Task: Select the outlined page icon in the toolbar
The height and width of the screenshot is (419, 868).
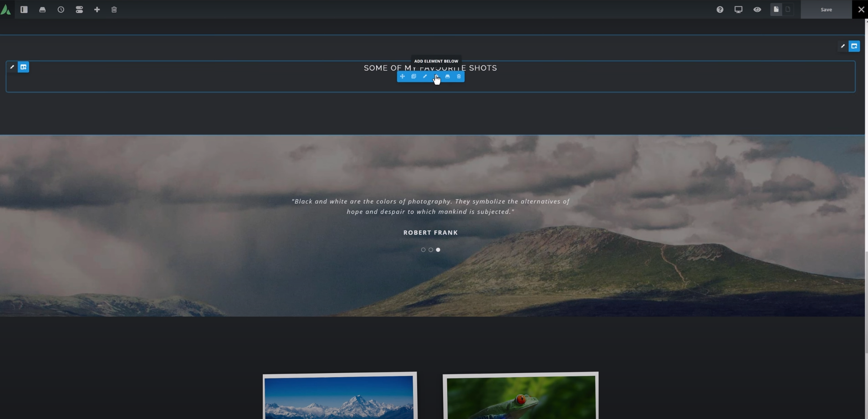Action: (x=788, y=10)
